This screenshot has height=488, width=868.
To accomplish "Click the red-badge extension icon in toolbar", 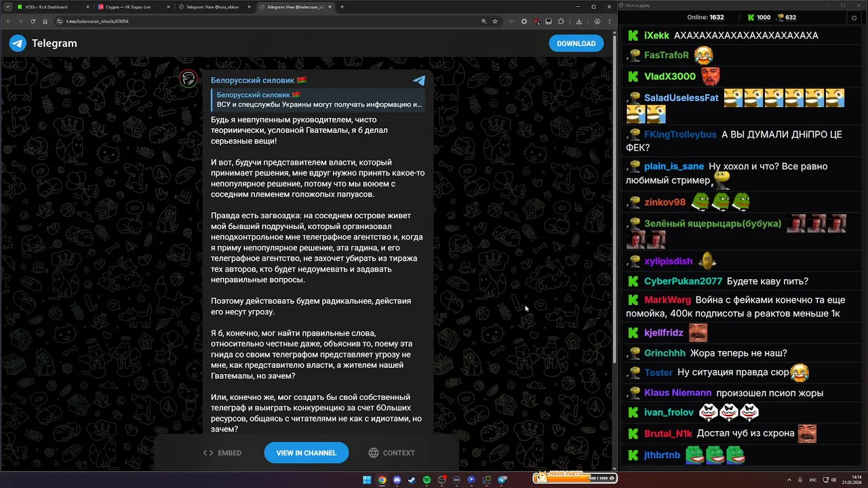I will [536, 21].
